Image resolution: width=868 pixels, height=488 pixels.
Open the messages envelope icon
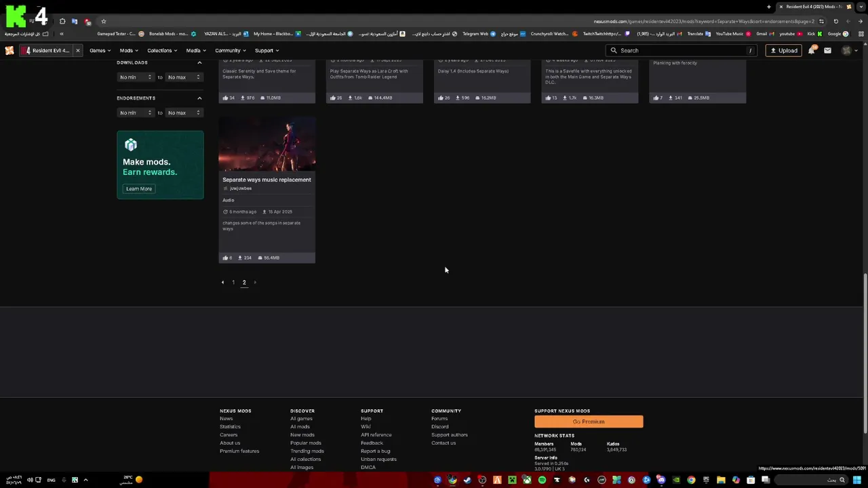pos(827,50)
